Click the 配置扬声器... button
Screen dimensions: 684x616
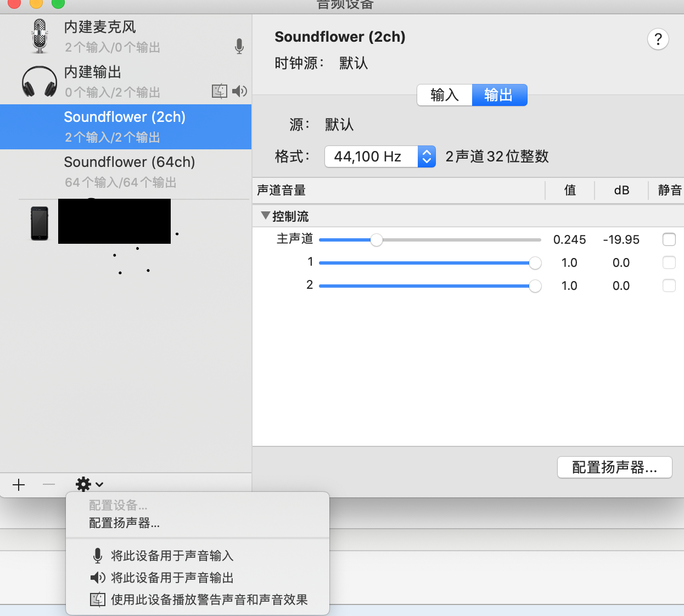(x=615, y=467)
